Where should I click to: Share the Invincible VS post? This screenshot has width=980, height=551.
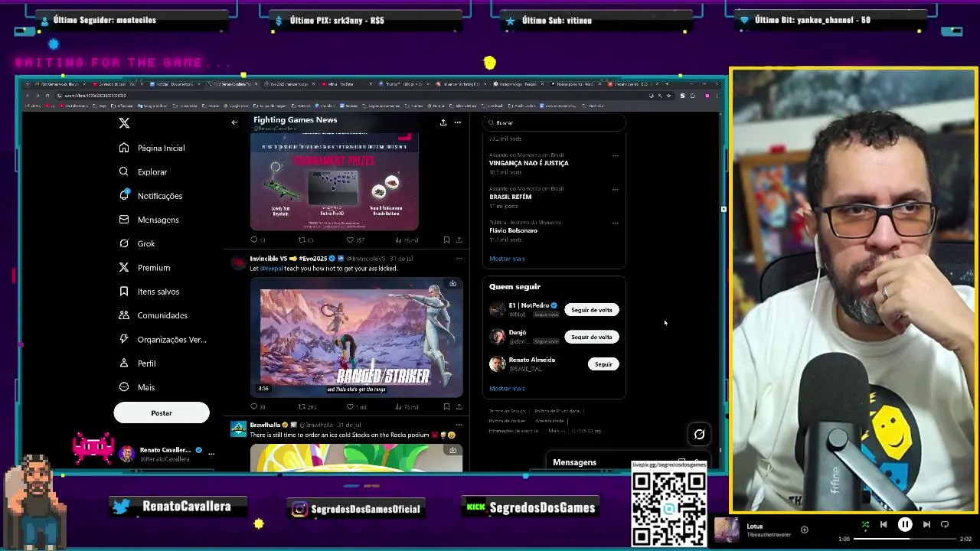click(x=459, y=407)
